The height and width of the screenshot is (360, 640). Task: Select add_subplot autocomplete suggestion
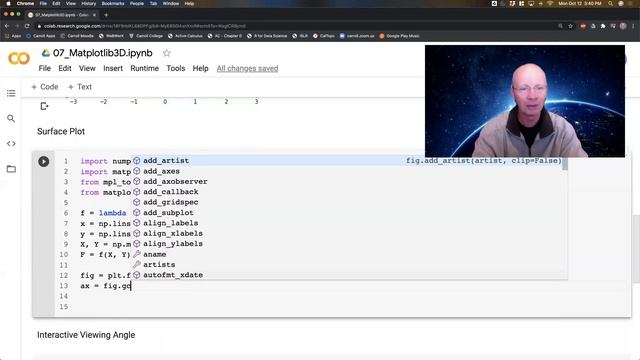[349, 213]
